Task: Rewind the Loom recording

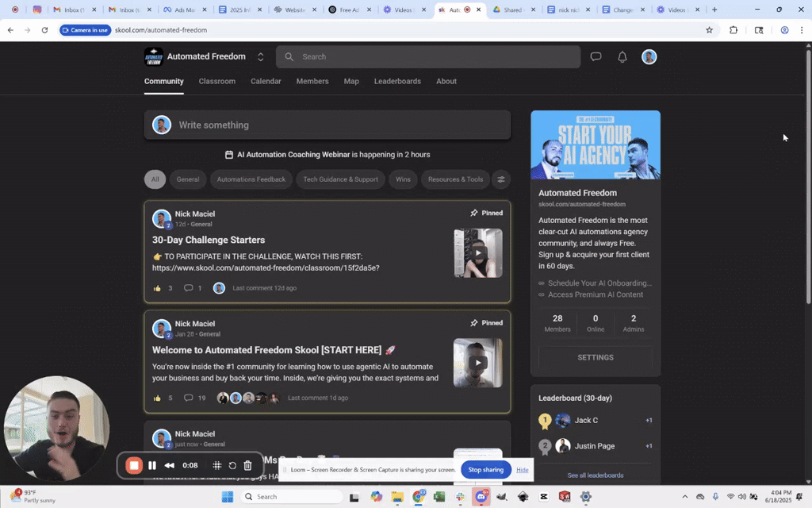Action: click(x=169, y=465)
